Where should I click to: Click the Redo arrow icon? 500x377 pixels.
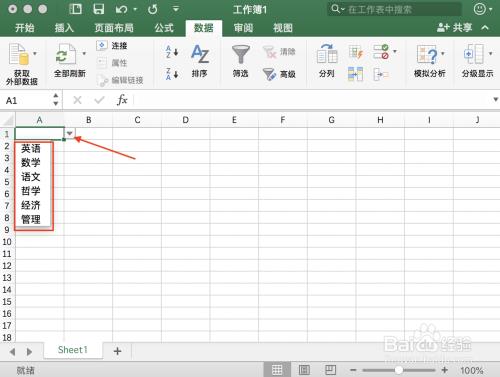(x=153, y=9)
